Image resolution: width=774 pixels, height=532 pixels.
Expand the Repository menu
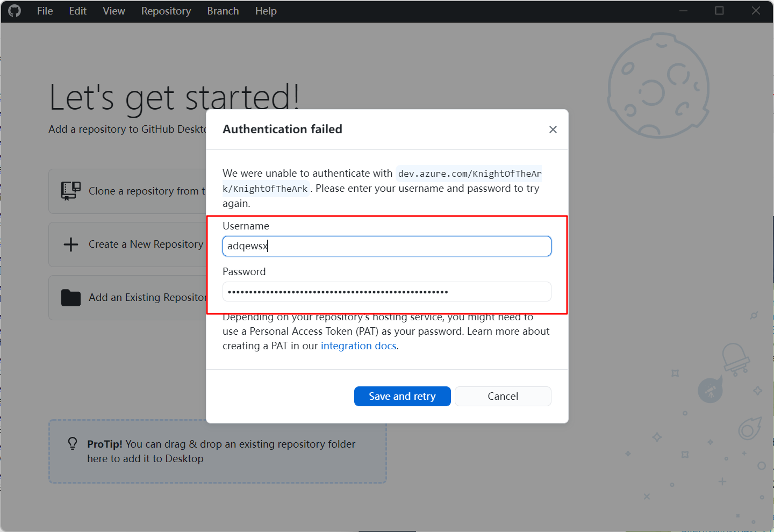166,11
